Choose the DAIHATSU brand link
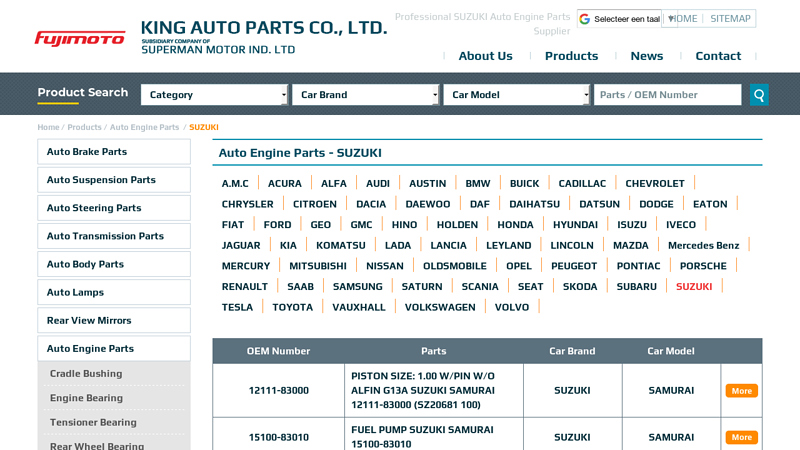Image resolution: width=800 pixels, height=450 pixels. tap(534, 204)
